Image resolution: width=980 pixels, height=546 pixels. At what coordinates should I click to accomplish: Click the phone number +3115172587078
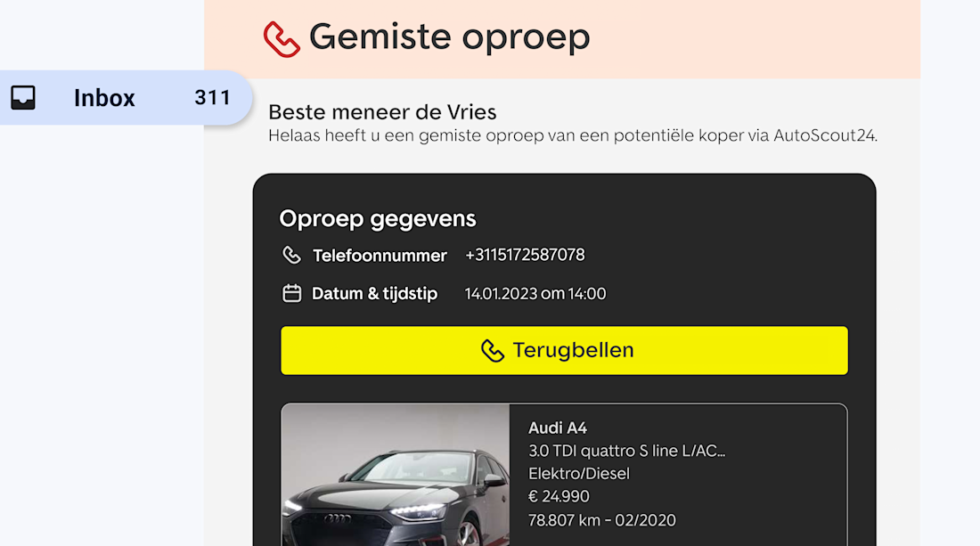click(x=525, y=255)
